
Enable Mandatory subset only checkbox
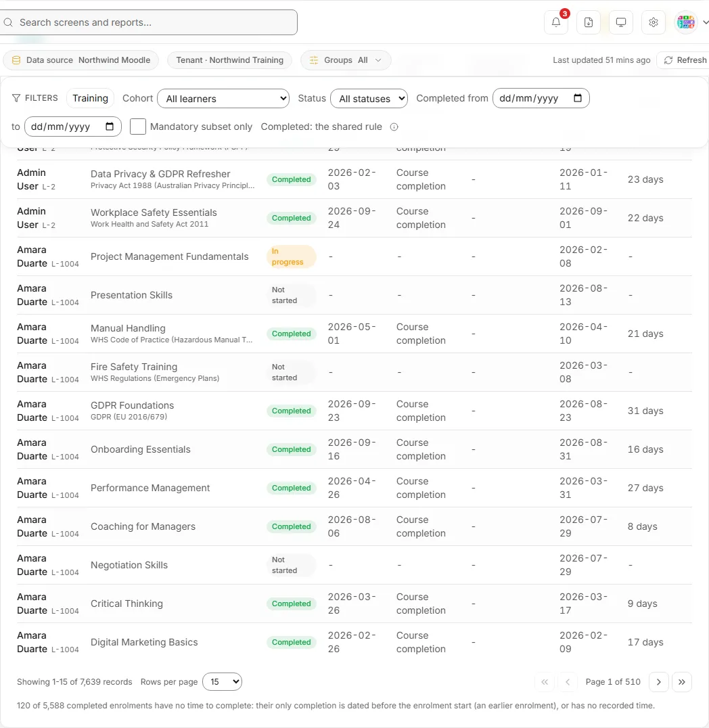(x=138, y=127)
